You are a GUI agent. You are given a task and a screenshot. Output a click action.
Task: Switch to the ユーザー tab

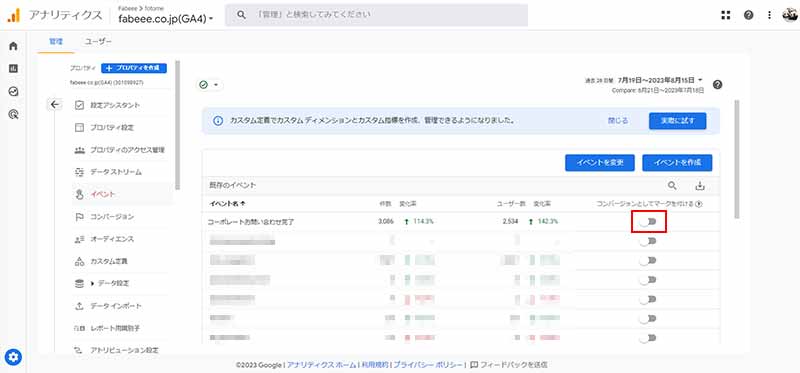pos(98,41)
